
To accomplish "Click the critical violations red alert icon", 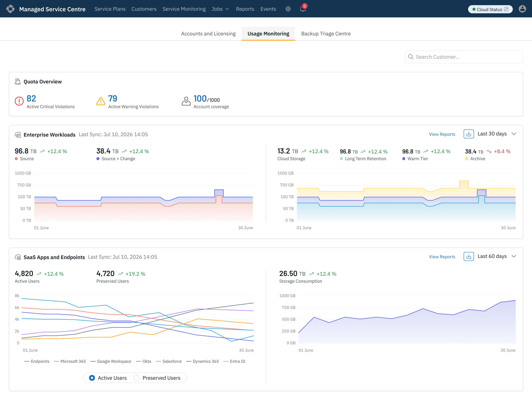I will tap(19, 101).
